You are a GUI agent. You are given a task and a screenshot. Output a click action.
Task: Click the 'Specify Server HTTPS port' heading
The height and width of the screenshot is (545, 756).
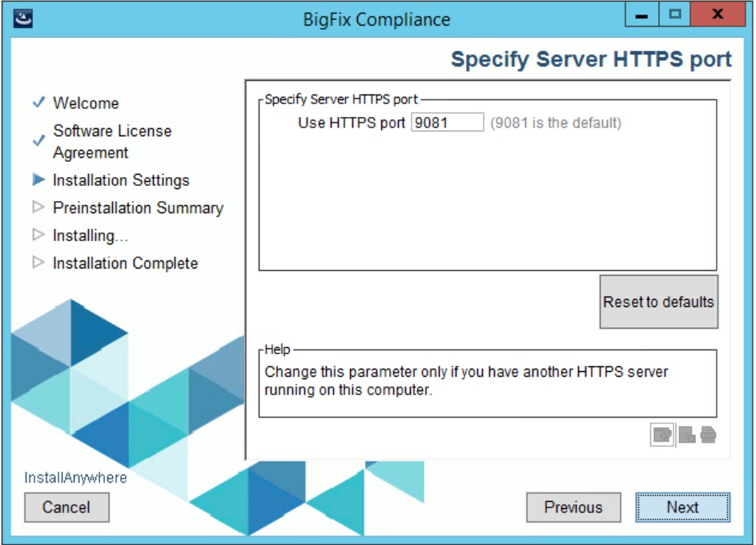coord(591,60)
